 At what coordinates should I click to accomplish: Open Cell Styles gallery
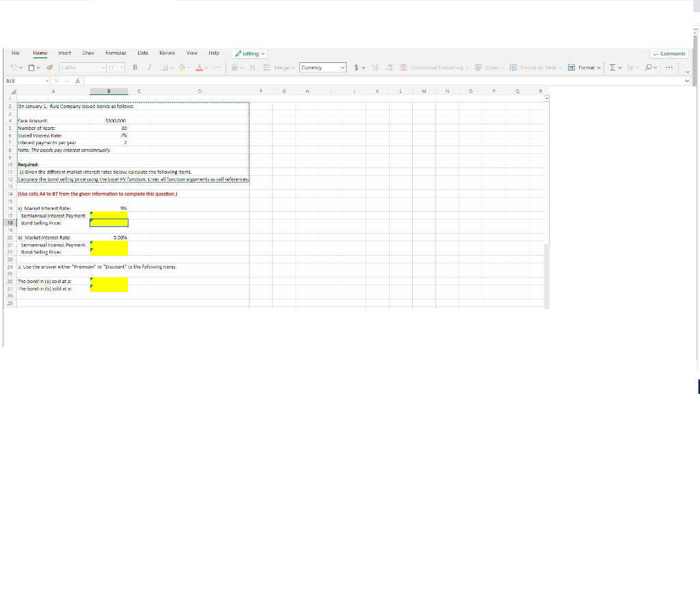tap(489, 68)
